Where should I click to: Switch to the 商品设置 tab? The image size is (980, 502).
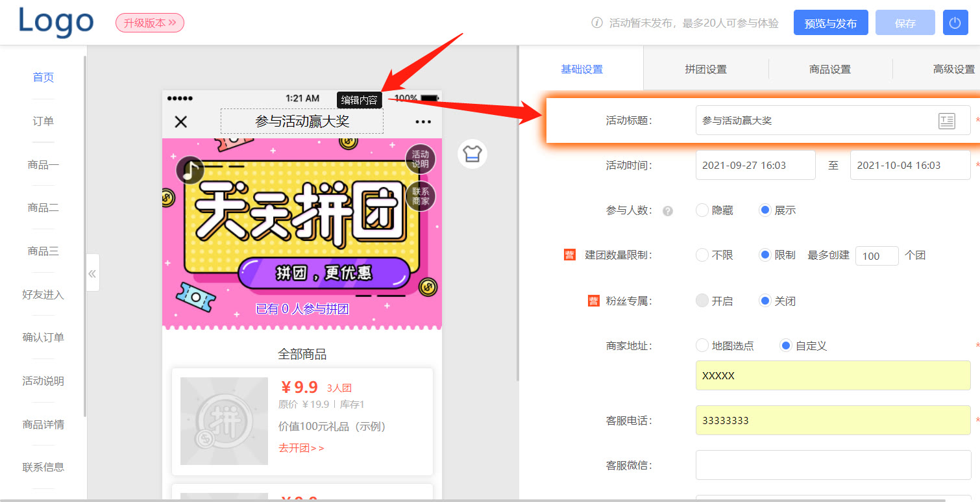point(831,68)
